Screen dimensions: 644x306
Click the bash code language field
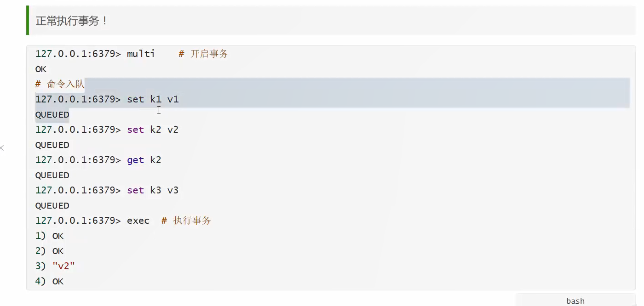tap(575, 300)
